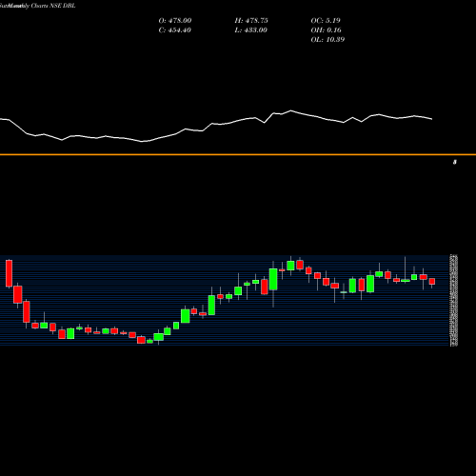Click the Charts NSE DBL title

coord(53,6)
